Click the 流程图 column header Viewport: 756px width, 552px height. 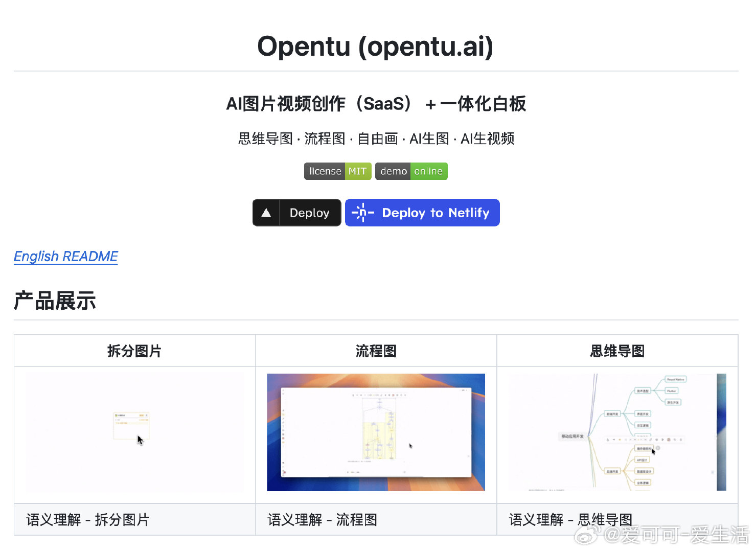(376, 351)
